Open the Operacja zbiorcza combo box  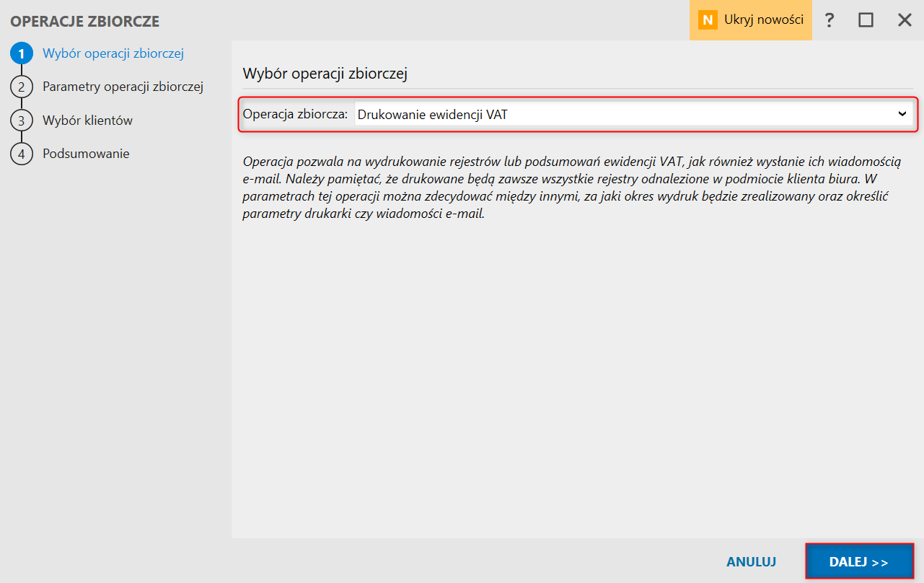[x=620, y=114]
